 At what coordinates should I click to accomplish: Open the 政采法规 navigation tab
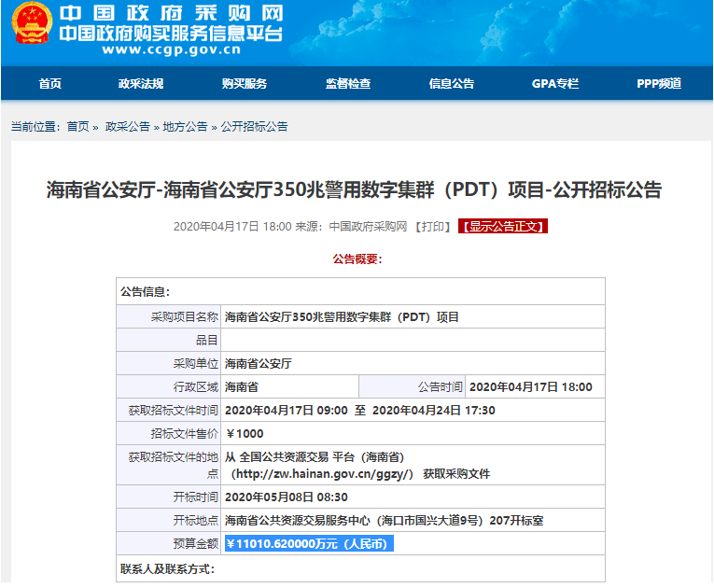point(141,84)
